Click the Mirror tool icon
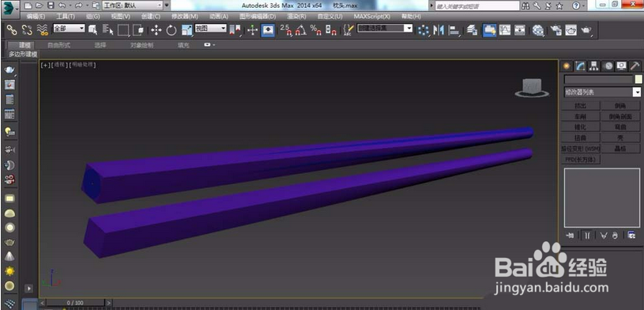This screenshot has width=644, height=310. [x=439, y=30]
